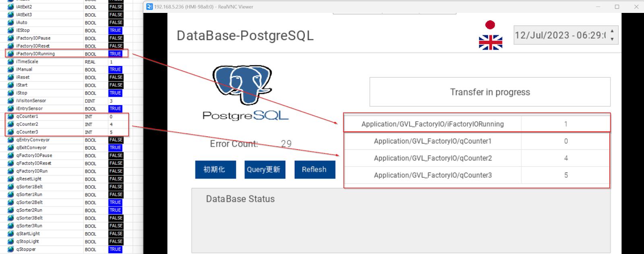Select the qSorter1Belt variable name

pos(29,187)
